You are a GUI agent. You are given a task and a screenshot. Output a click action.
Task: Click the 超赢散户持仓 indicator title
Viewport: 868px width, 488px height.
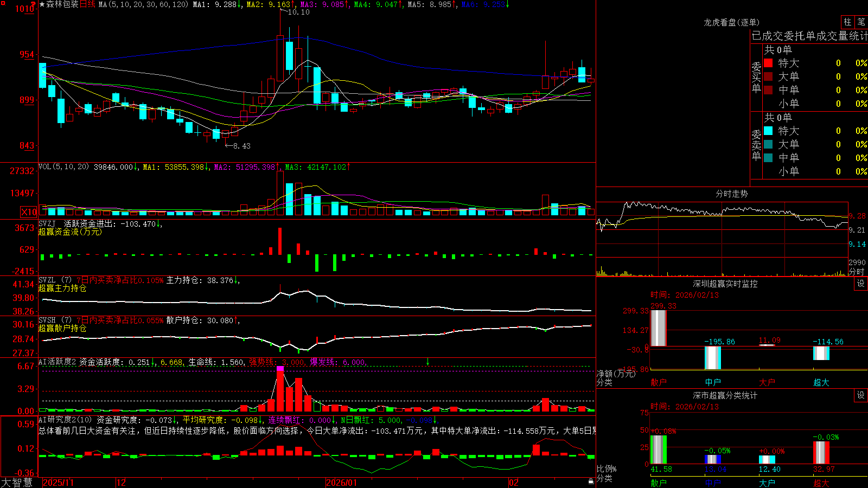point(62,328)
